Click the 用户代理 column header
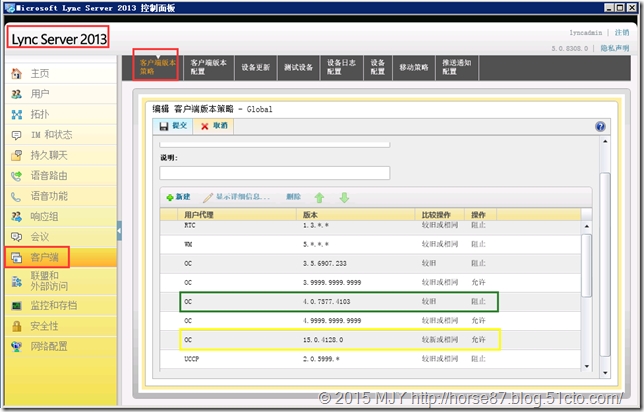This screenshot has width=644, height=412. click(x=237, y=214)
